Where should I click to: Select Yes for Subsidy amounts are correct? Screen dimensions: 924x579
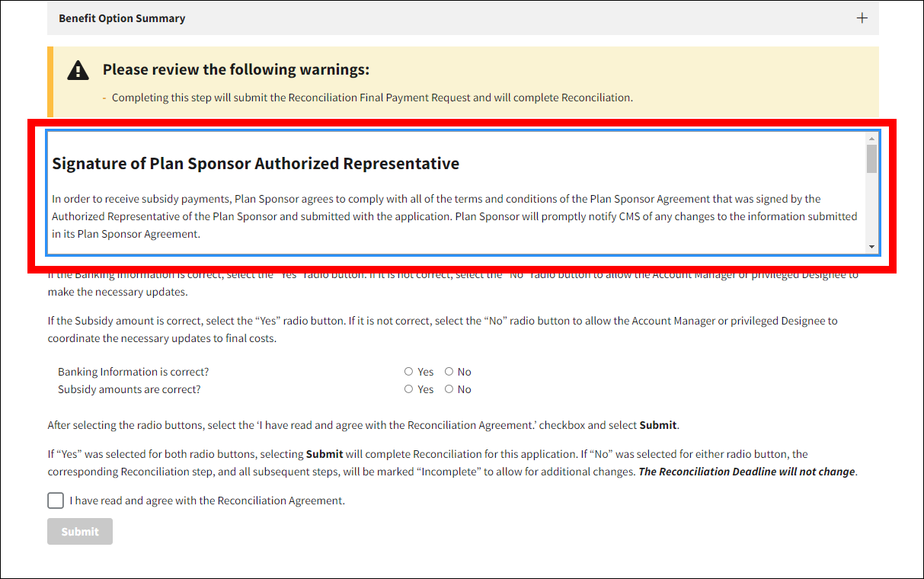tap(409, 389)
